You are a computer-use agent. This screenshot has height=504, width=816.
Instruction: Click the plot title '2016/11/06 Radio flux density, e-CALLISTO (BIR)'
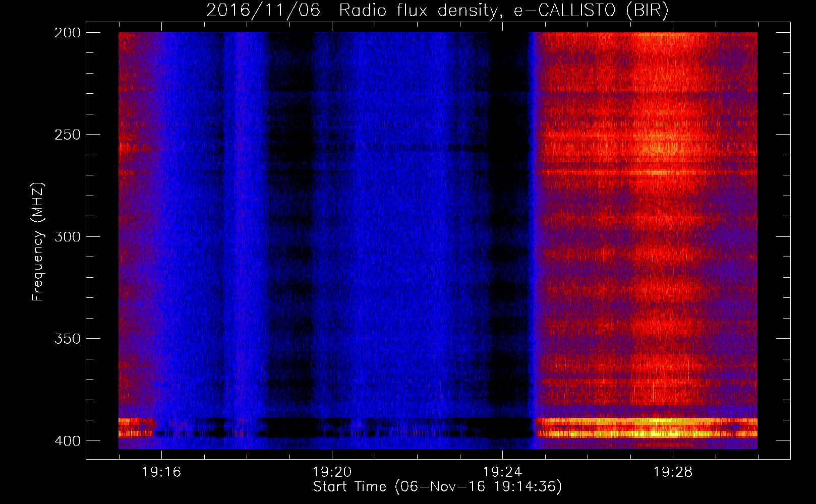[437, 11]
